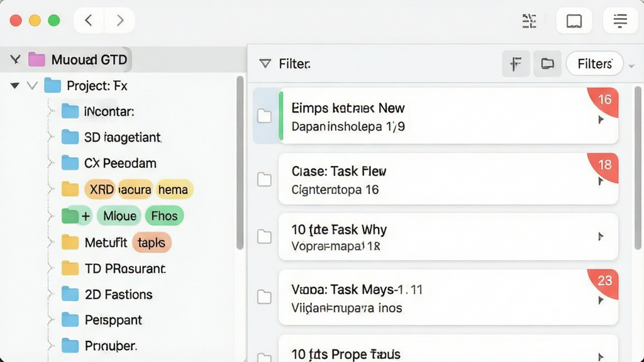Click the Pronuber folder icon
This screenshot has width=644, height=362.
(x=70, y=346)
